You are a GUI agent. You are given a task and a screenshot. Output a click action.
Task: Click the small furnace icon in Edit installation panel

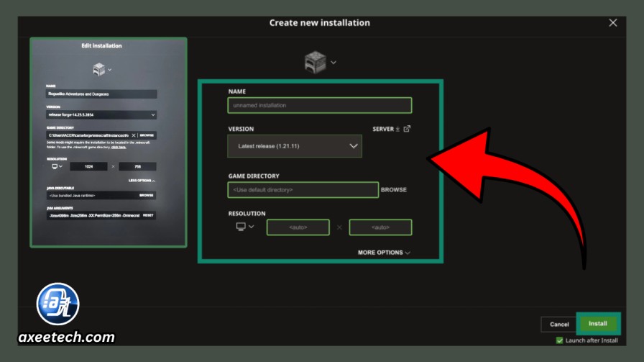[x=99, y=70]
